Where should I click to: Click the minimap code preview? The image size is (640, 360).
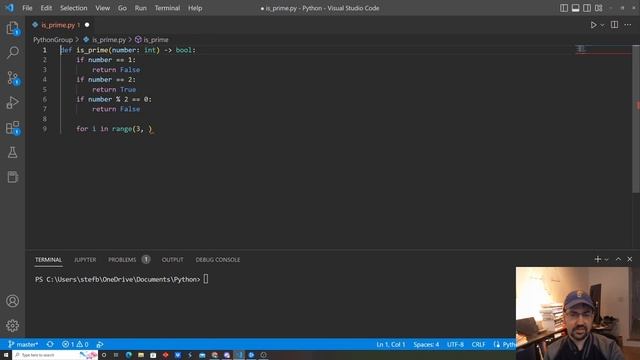[581, 49]
